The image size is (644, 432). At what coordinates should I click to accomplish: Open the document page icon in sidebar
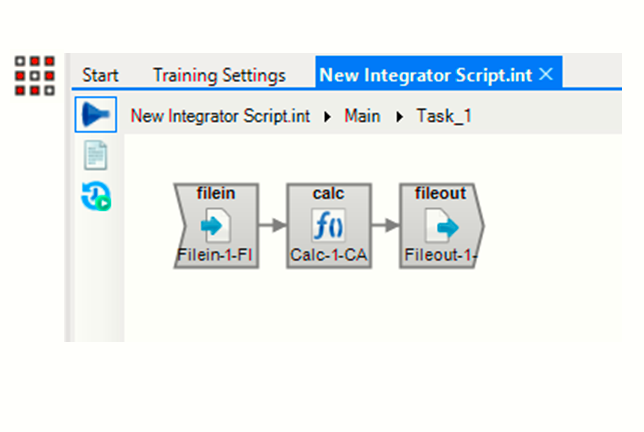[x=96, y=155]
